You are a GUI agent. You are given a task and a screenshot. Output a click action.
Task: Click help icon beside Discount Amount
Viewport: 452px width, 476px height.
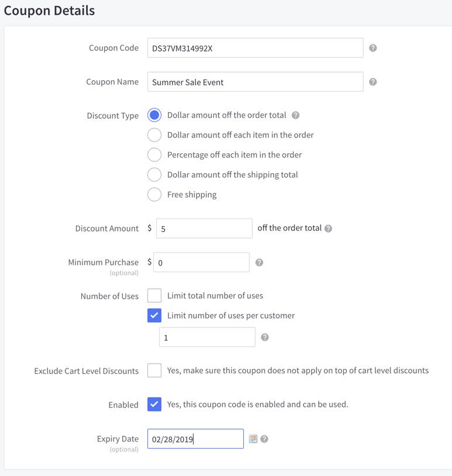pos(327,228)
